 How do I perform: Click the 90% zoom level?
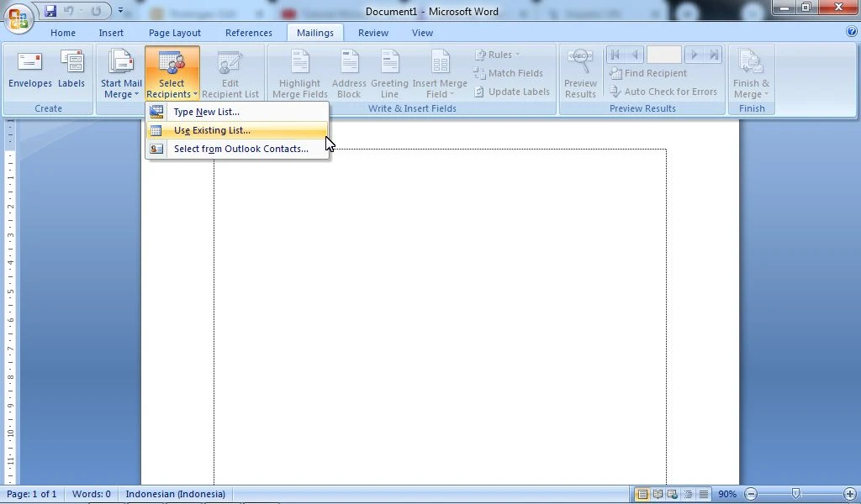(727, 494)
